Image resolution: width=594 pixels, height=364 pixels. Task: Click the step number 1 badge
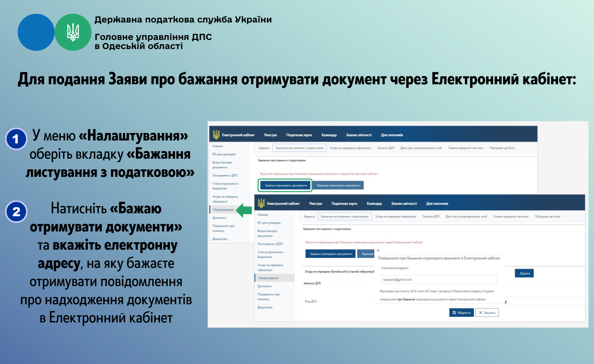16,139
